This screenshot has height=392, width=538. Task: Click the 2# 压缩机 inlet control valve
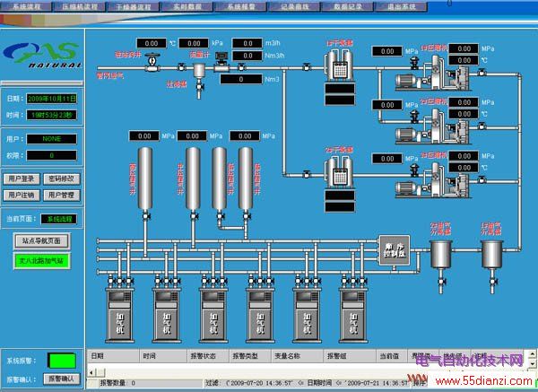[x=415, y=117]
